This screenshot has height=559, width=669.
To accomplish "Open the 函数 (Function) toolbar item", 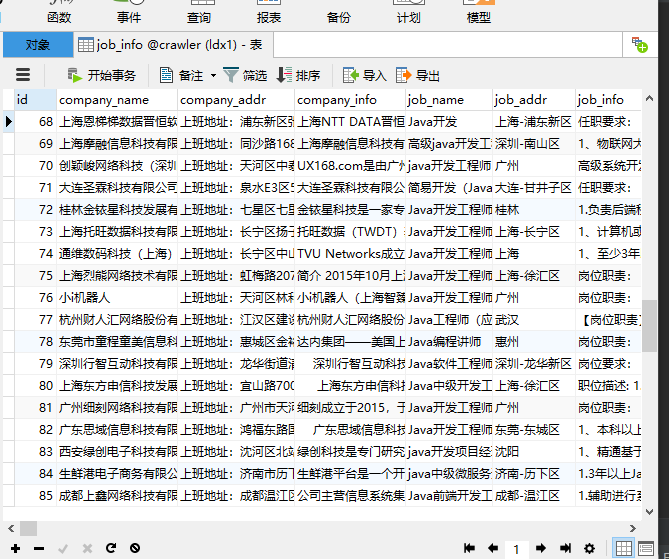I will pyautogui.click(x=59, y=12).
